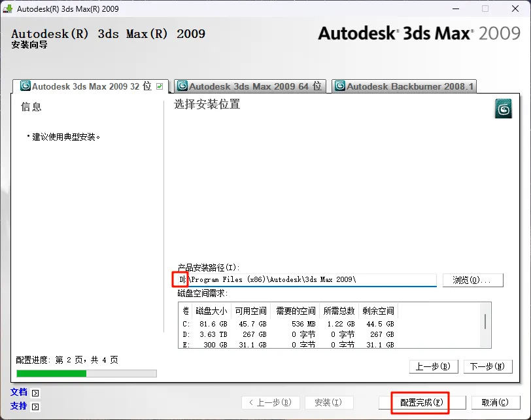This screenshot has height=420, width=531.
Task: Click the greyed 安装(I) button
Action: pos(329,402)
